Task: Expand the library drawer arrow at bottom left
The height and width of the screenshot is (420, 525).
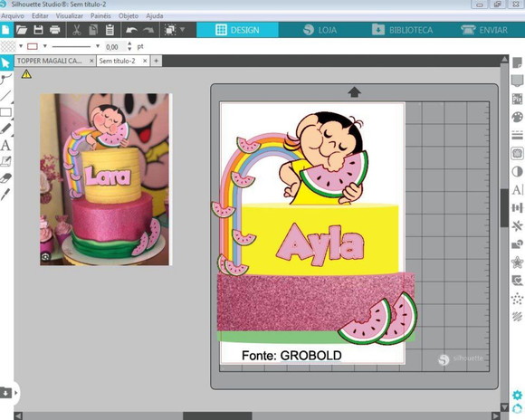Action: point(15,393)
